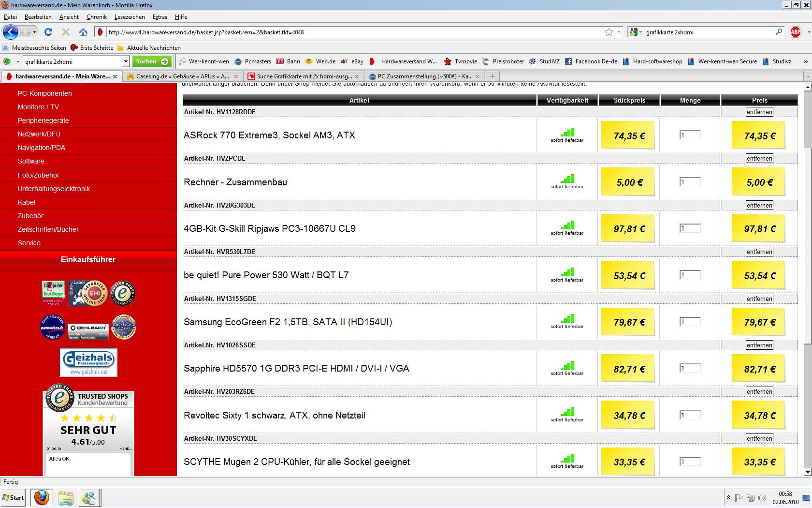Open the Bearbeiten menu
The width and height of the screenshot is (812, 508).
(x=38, y=17)
